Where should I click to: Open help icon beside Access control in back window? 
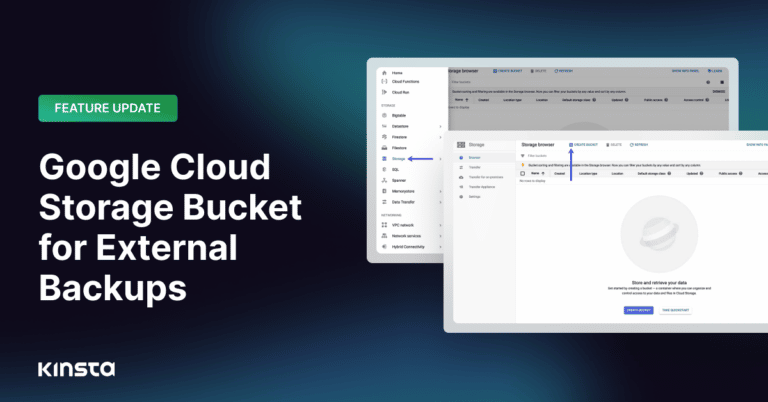click(x=707, y=100)
